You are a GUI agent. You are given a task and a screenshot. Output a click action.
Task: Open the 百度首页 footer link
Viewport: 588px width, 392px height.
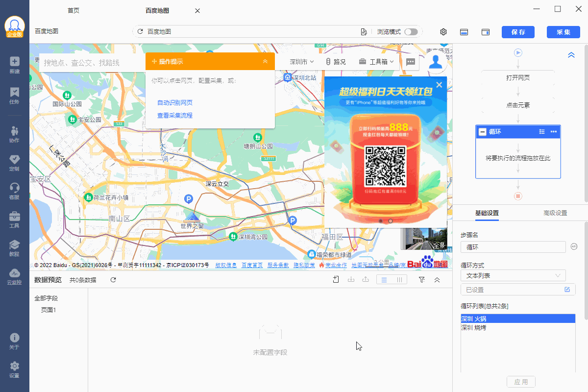(252, 265)
